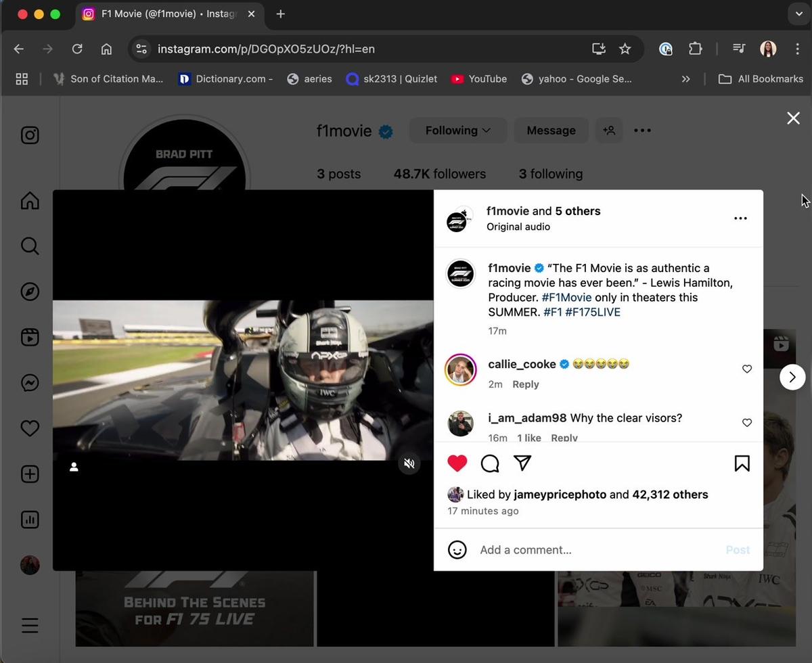Click #F175LIVE hashtag in caption
This screenshot has height=663, width=812.
(593, 312)
